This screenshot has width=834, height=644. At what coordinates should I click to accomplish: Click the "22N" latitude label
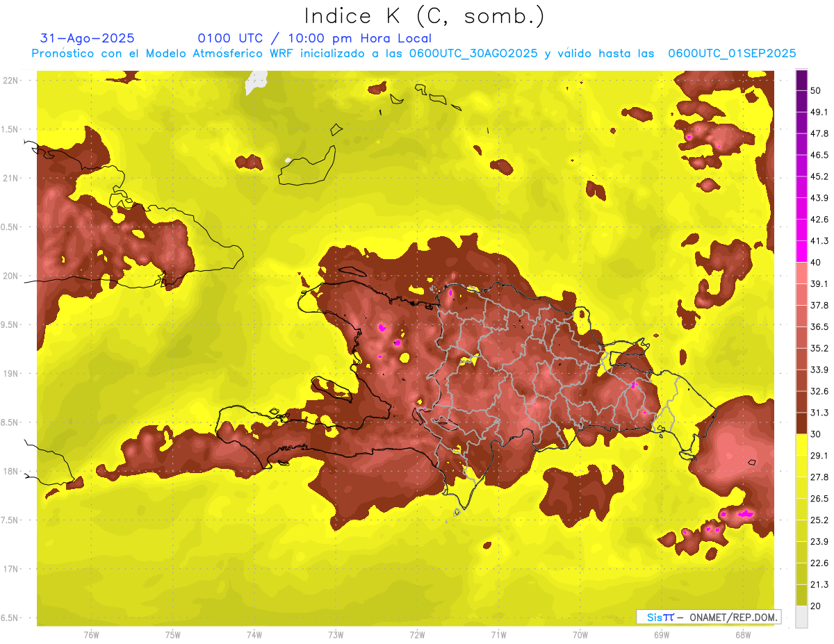click(10, 81)
